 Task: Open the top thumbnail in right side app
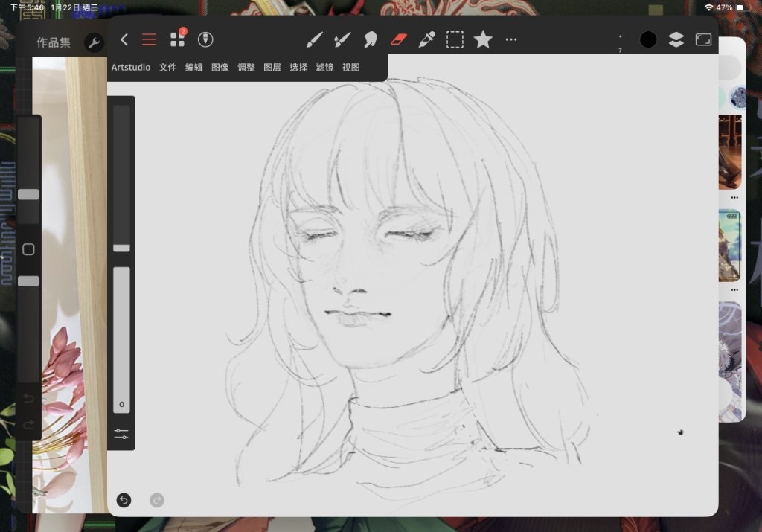point(730,152)
